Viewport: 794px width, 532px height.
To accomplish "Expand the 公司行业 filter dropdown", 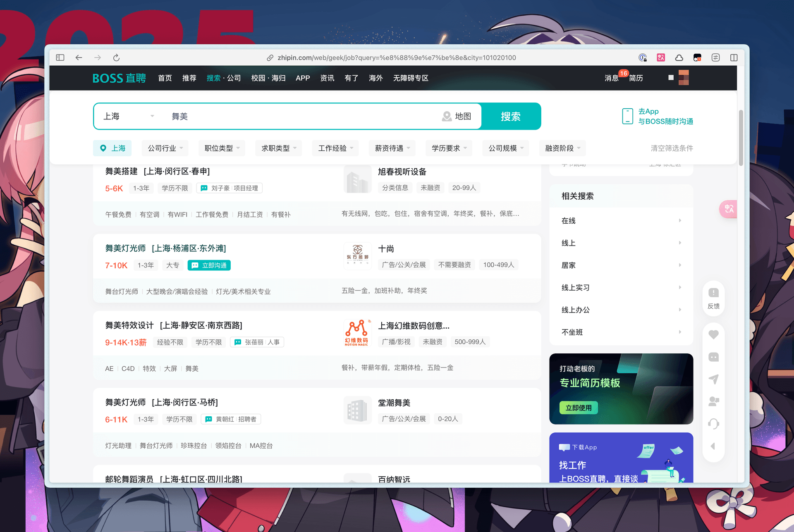I will [x=165, y=148].
